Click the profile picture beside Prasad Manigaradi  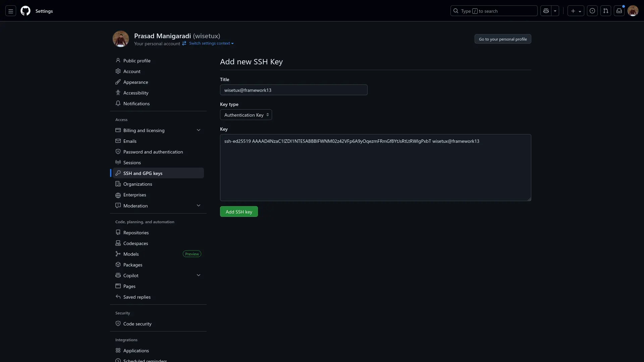[121, 39]
